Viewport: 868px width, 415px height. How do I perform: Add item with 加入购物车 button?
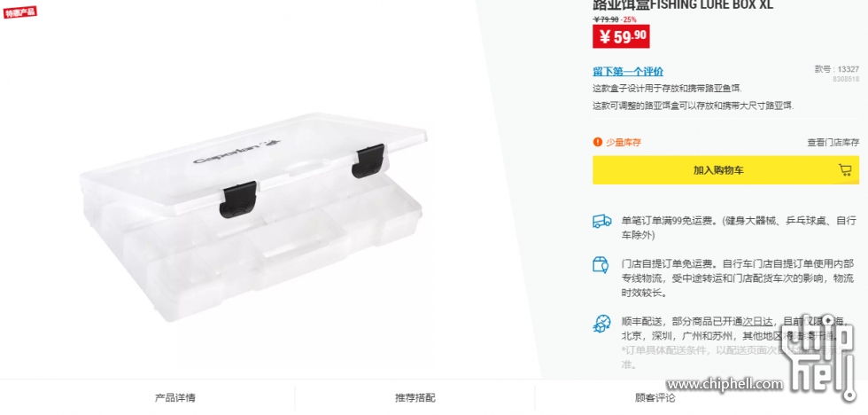pos(725,170)
